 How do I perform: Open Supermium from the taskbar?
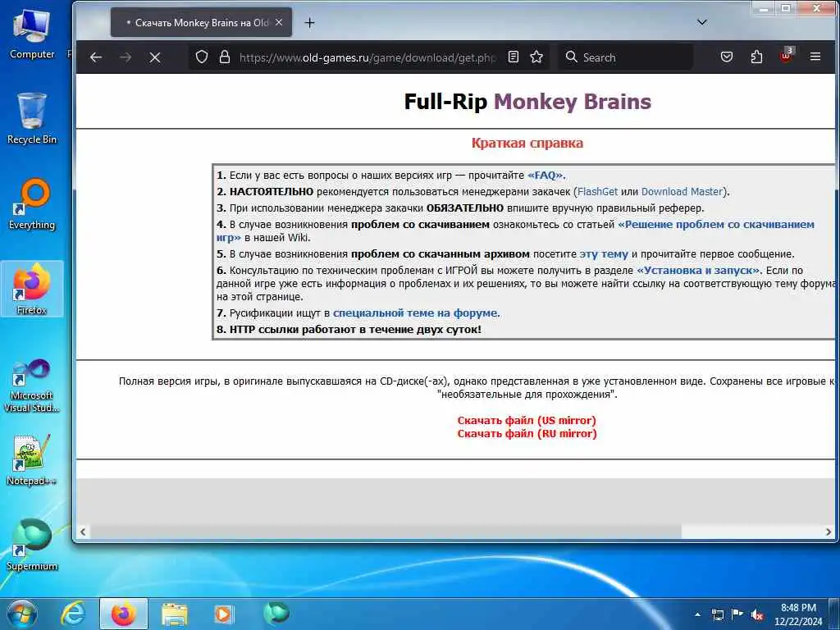pyautogui.click(x=276, y=613)
